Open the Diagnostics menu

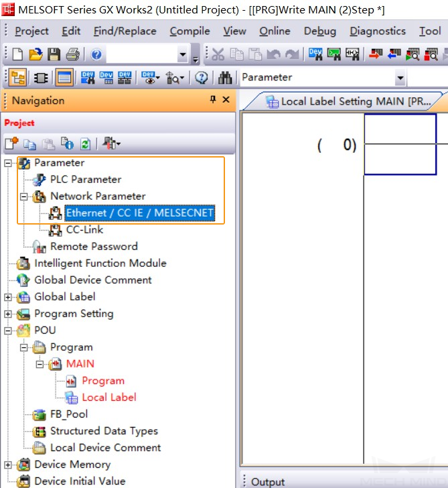[x=378, y=31]
